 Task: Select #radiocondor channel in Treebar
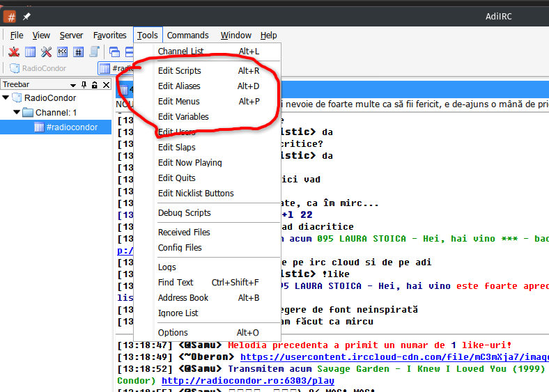click(x=72, y=127)
